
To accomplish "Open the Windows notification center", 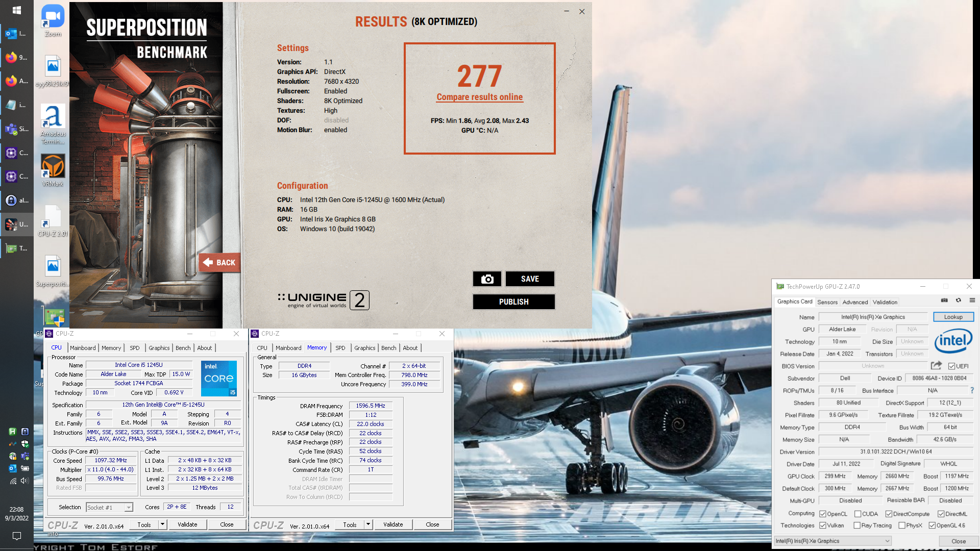I will [x=16, y=536].
